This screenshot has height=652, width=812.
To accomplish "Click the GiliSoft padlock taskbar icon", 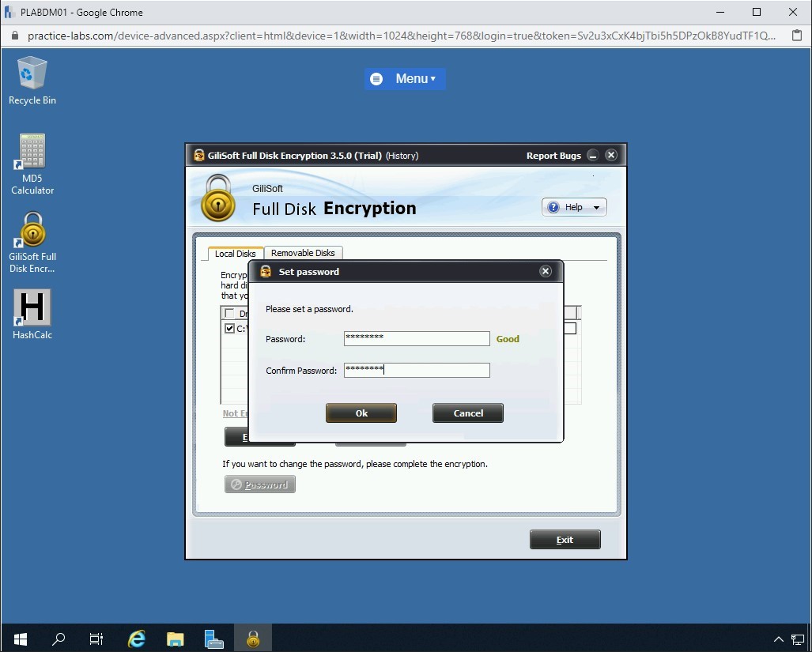I will click(252, 639).
